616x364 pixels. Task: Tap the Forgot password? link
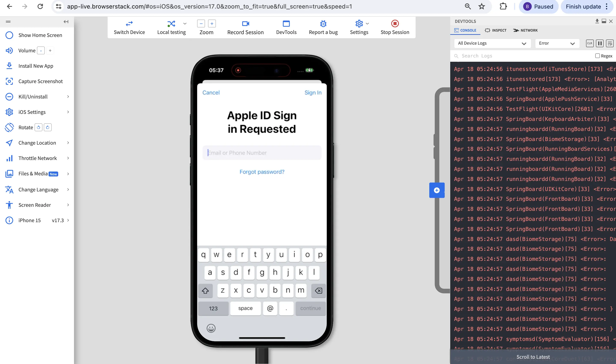[x=262, y=172]
